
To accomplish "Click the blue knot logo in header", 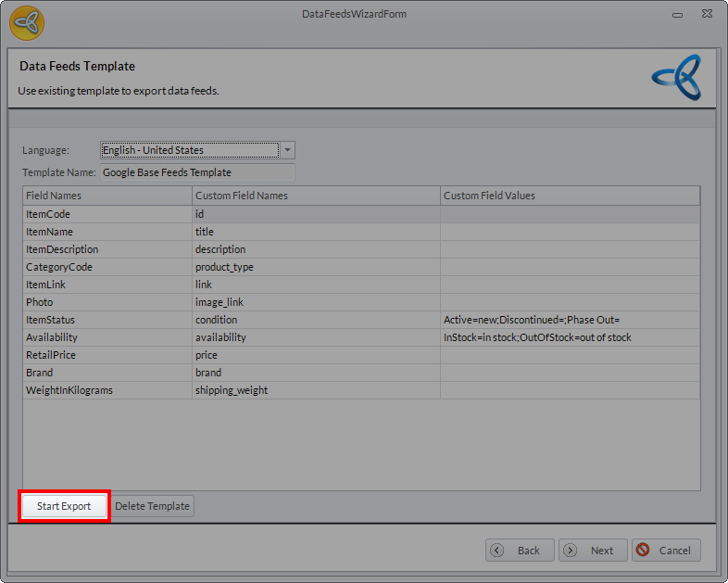I will [676, 78].
